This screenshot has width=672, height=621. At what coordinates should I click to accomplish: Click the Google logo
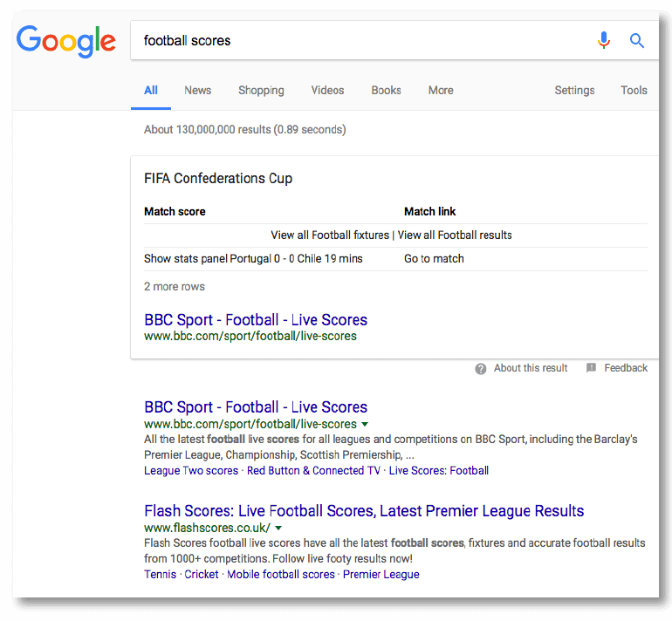coord(65,40)
